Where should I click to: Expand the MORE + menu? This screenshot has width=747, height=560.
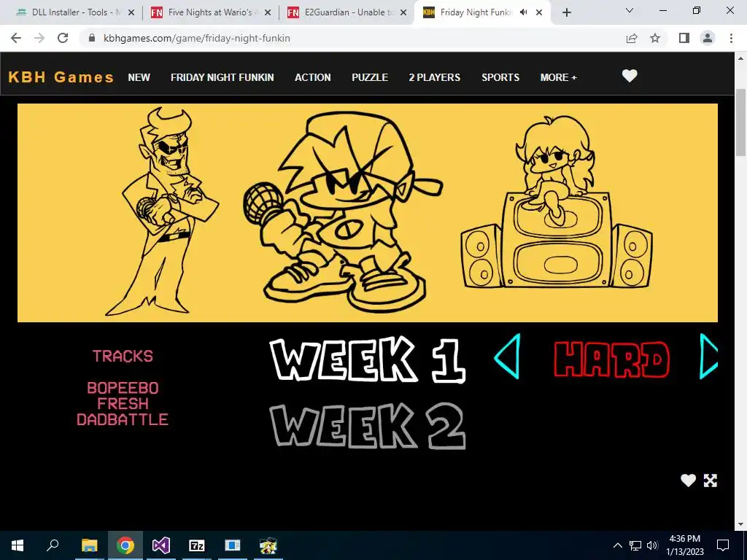pyautogui.click(x=558, y=77)
